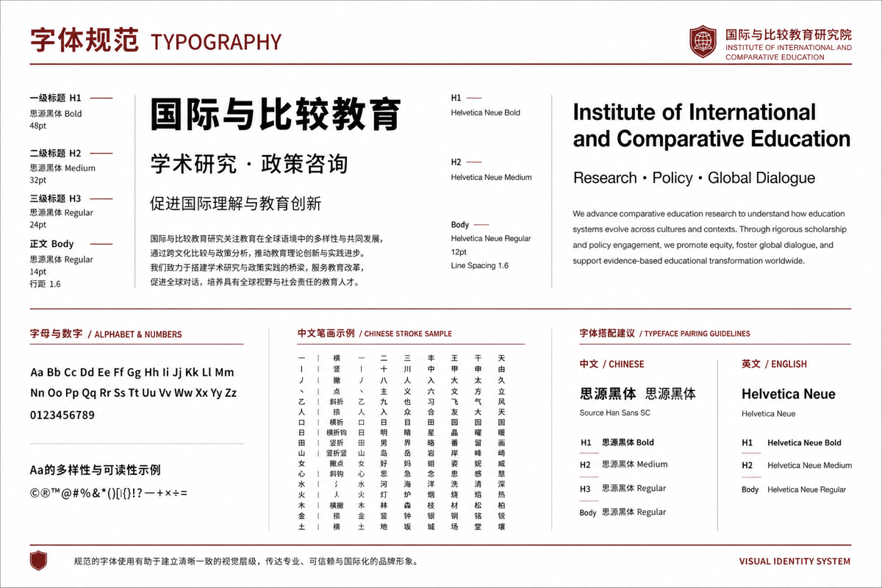Screen dimensions: 882x588
Task: Click the '中文笔画示例 / CHINESE STROKE SAMPLE' heading
Action: click(375, 334)
